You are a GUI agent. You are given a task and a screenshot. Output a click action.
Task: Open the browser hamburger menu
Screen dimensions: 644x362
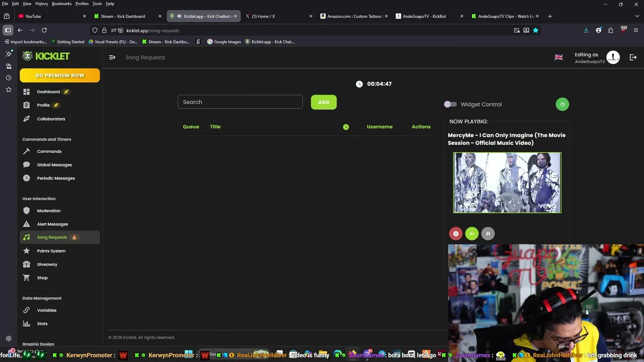pyautogui.click(x=636, y=30)
